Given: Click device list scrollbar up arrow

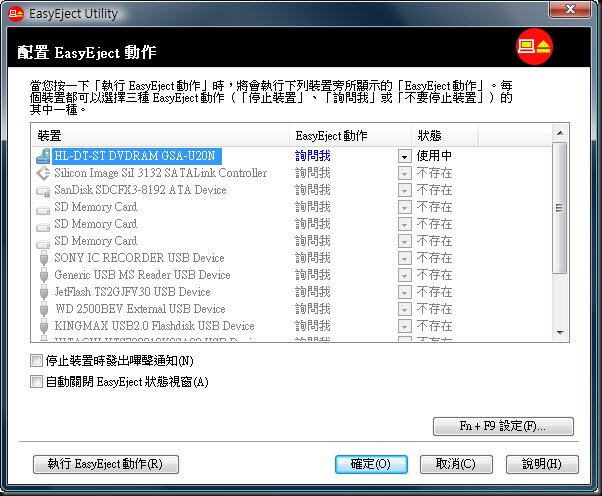Looking at the screenshot, I should pos(560,133).
